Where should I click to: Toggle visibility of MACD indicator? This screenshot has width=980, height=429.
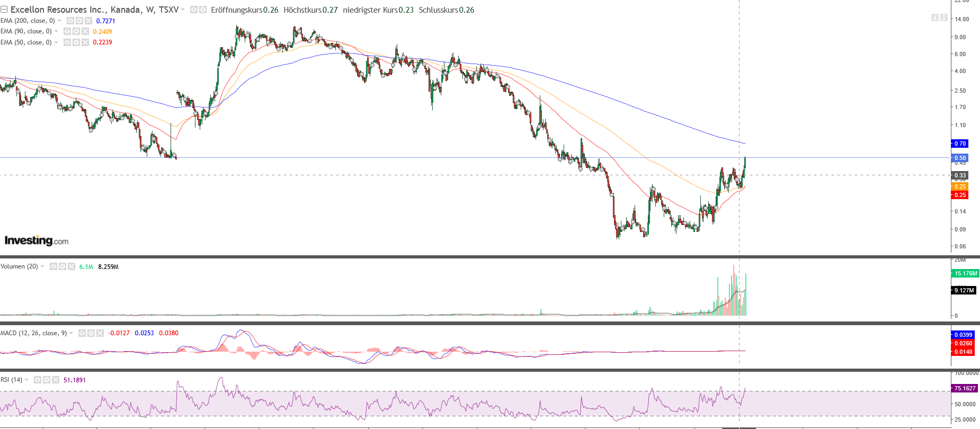pos(82,333)
